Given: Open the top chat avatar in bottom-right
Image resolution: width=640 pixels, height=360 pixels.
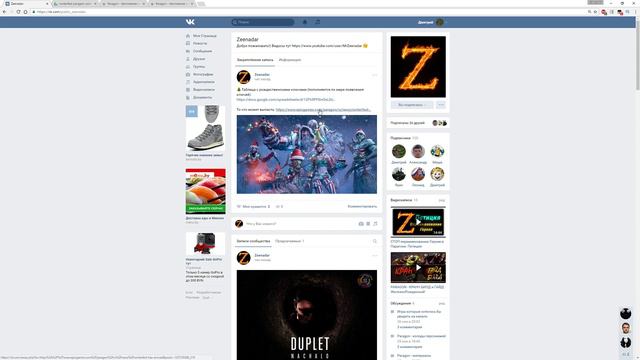Looking at the screenshot, I should click(x=625, y=313).
